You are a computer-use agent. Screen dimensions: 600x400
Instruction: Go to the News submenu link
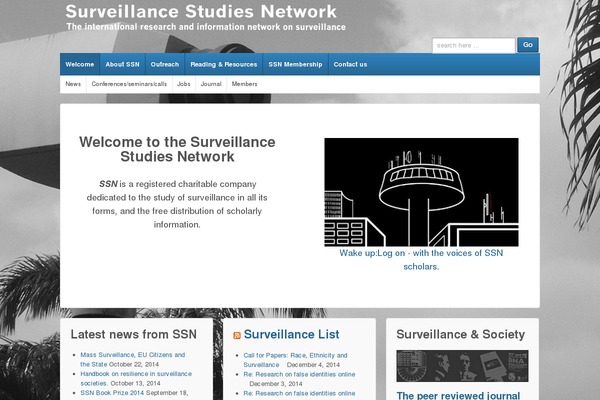pos(73,84)
